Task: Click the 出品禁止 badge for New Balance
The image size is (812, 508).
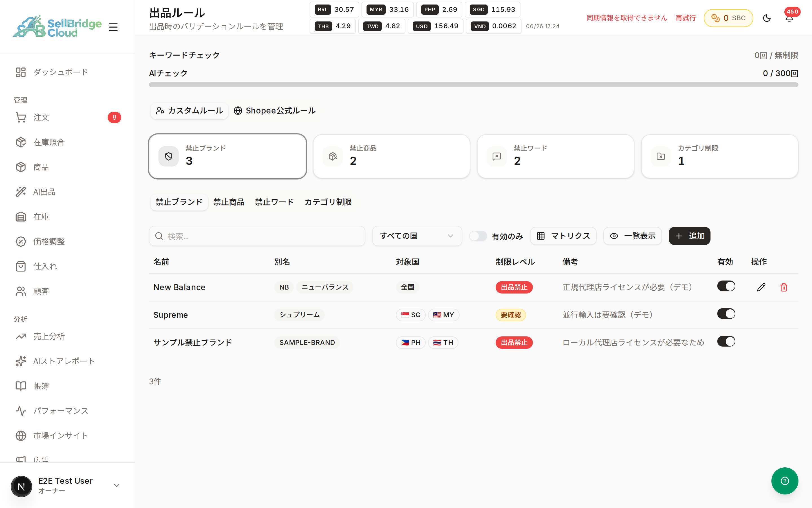Action: point(514,287)
